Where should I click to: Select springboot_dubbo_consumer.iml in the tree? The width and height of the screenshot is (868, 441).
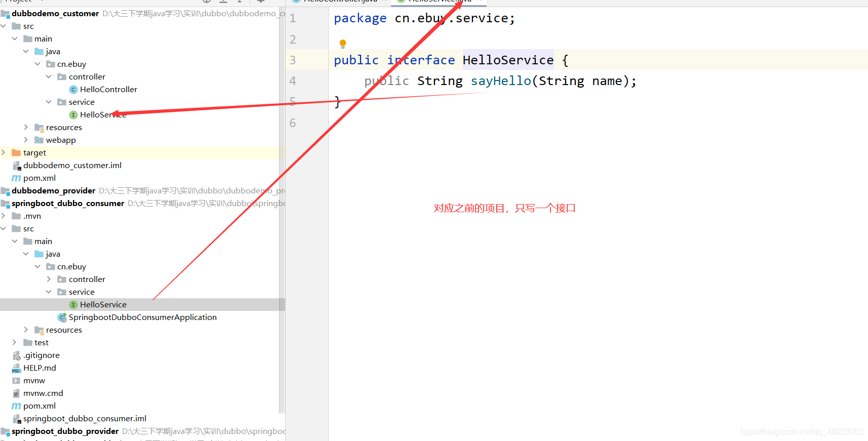(x=85, y=419)
